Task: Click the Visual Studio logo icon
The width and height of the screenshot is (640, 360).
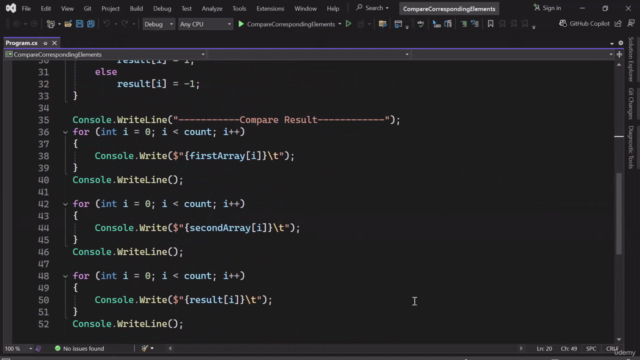Action: [x=11, y=8]
